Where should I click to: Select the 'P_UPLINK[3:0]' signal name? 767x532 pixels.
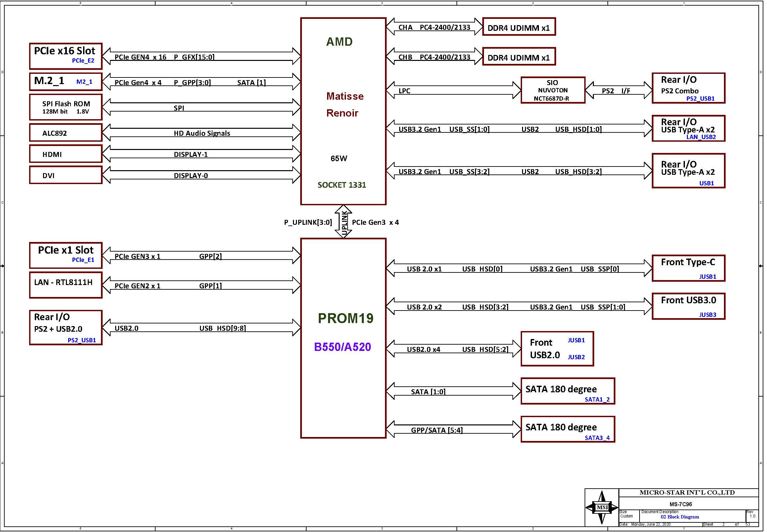tap(308, 222)
